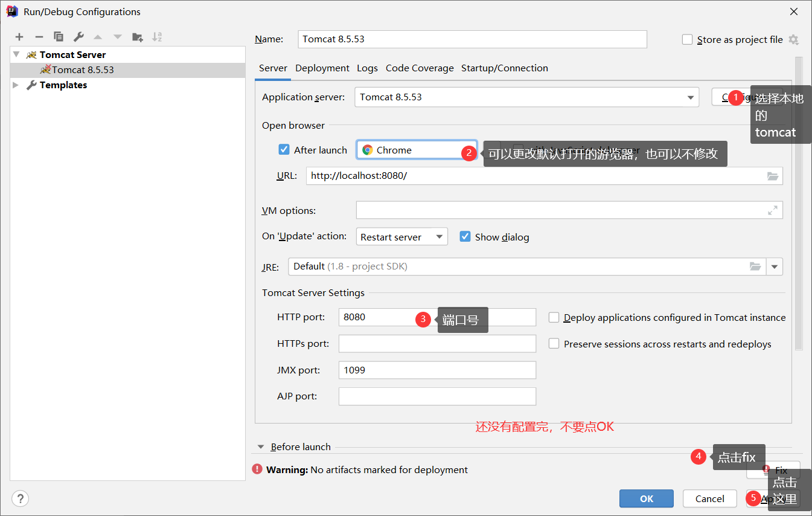Click the Tomcat Server group icon
This screenshot has width=812, height=516.
coord(31,54)
